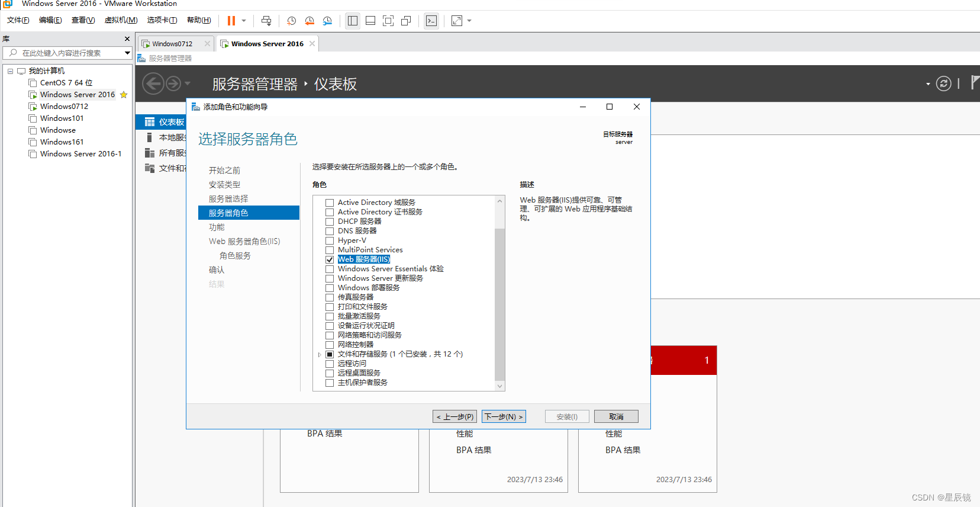Check the MultiPoint Services role
The image size is (980, 507).
pyautogui.click(x=330, y=250)
